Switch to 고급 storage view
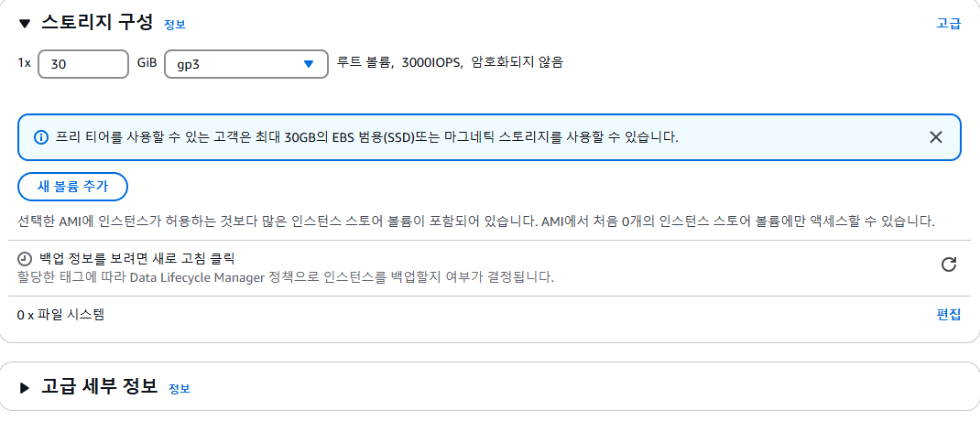This screenshot has height=421, width=980. click(x=948, y=24)
